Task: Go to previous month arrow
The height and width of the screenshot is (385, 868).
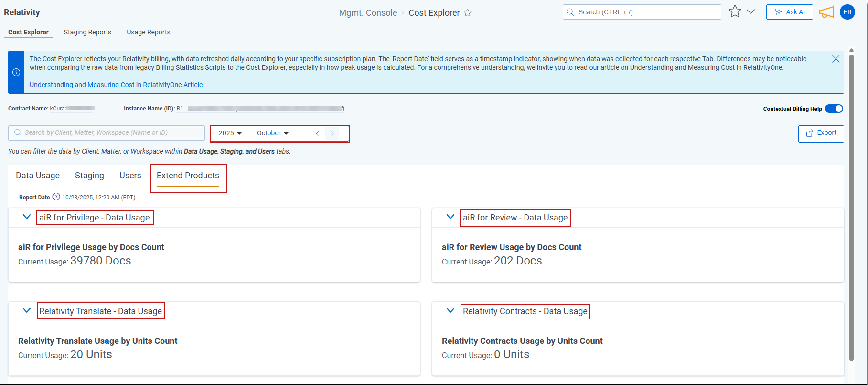Action: [x=318, y=133]
